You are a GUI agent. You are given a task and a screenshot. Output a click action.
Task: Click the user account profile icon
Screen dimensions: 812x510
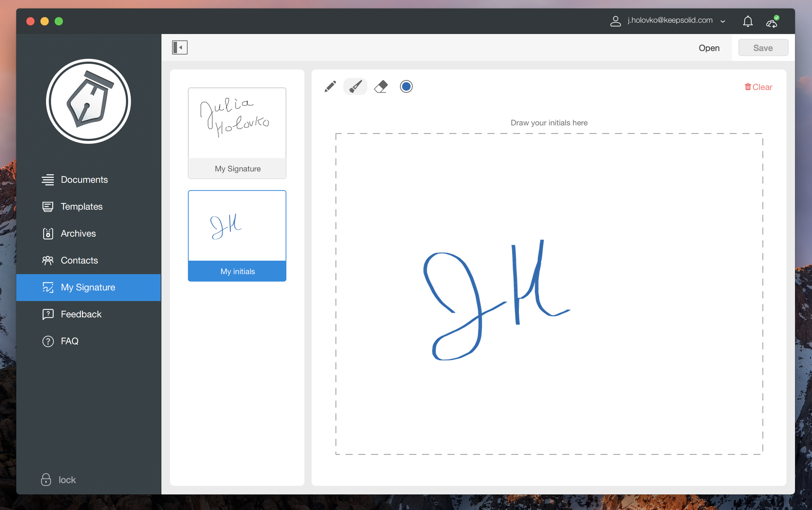pyautogui.click(x=615, y=21)
